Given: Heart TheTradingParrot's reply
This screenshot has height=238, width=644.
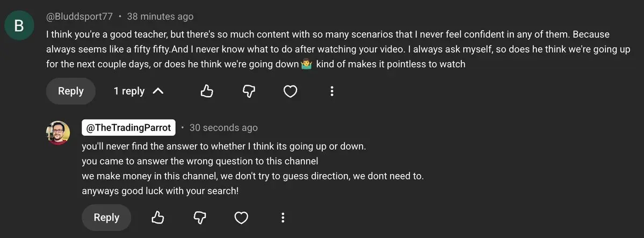Looking at the screenshot, I should [x=241, y=218].
